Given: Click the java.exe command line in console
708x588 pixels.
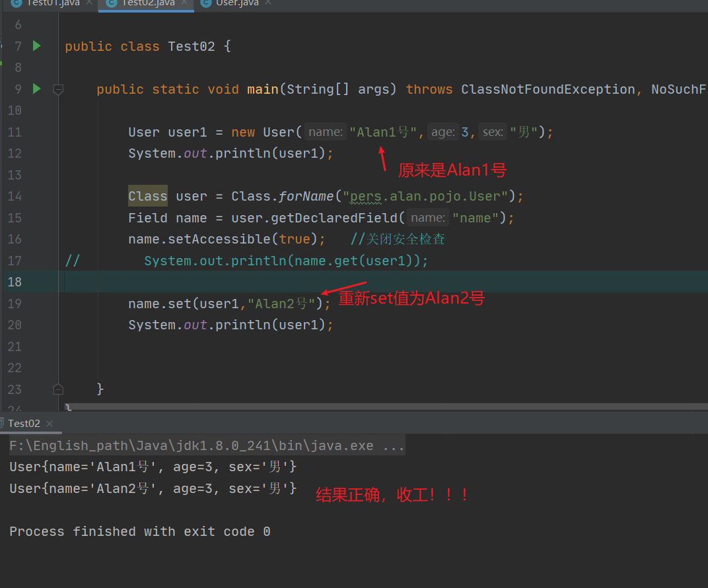Looking at the screenshot, I should [207, 446].
